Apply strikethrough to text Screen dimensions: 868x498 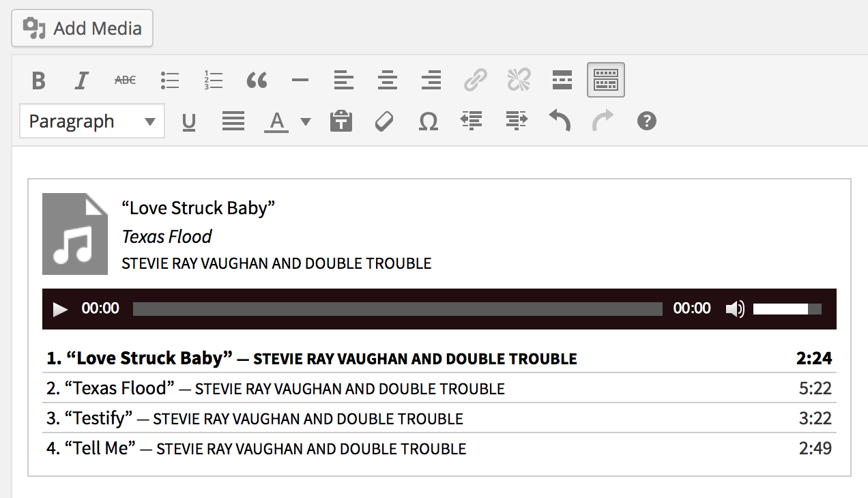[x=125, y=80]
